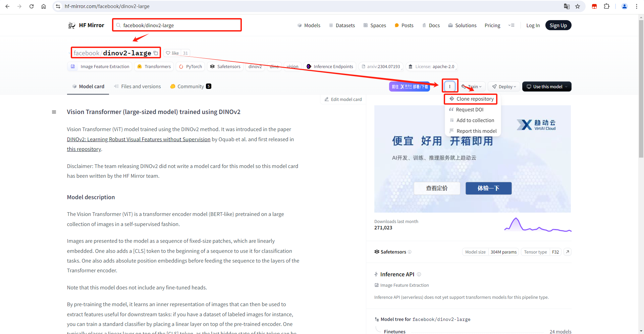The image size is (644, 334).
Task: Click the page vertical scrollbar
Action: click(x=641, y=89)
